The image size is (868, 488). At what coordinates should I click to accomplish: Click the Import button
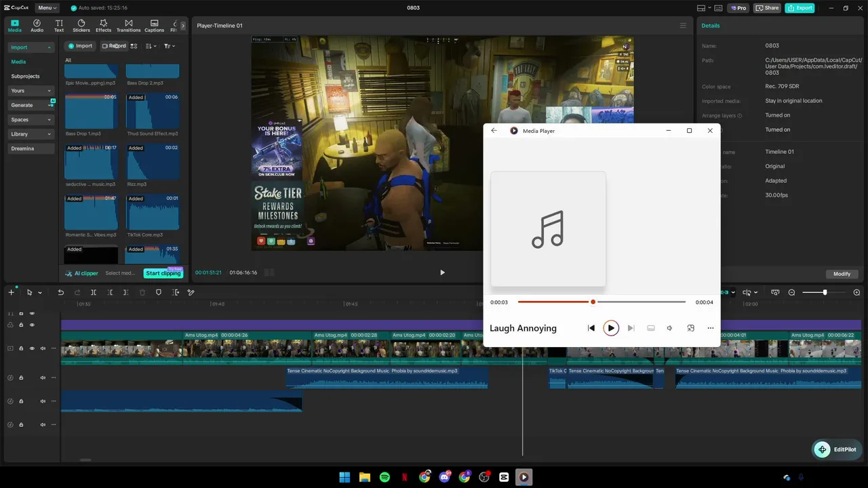click(x=81, y=46)
